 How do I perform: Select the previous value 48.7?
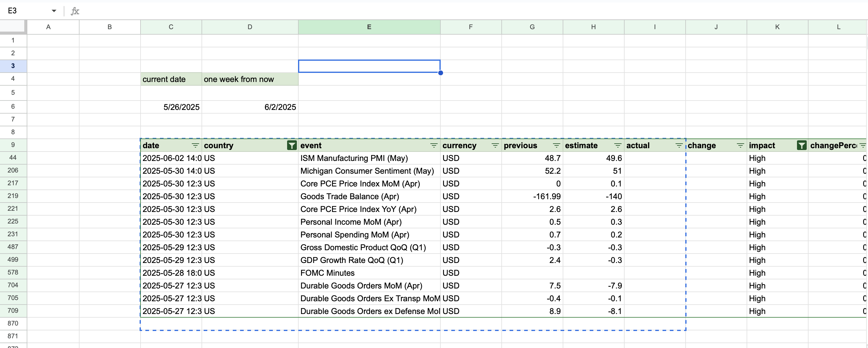click(532, 158)
